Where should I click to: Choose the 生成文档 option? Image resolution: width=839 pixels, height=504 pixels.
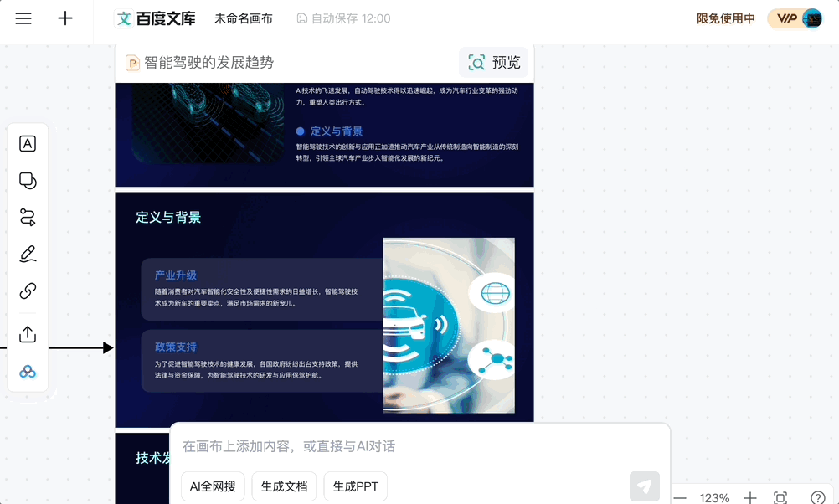(284, 486)
